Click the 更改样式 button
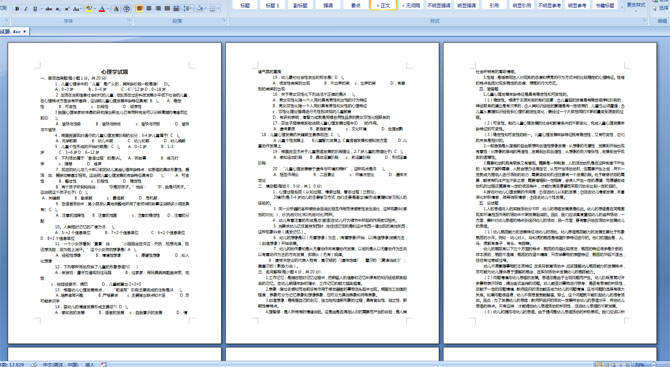This screenshot has width=670, height=367. (x=636, y=5)
